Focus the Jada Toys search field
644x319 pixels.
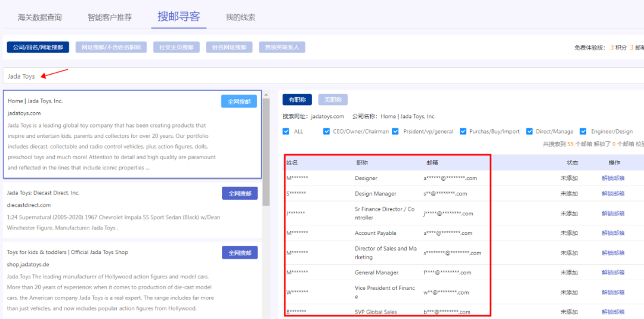click(x=323, y=76)
